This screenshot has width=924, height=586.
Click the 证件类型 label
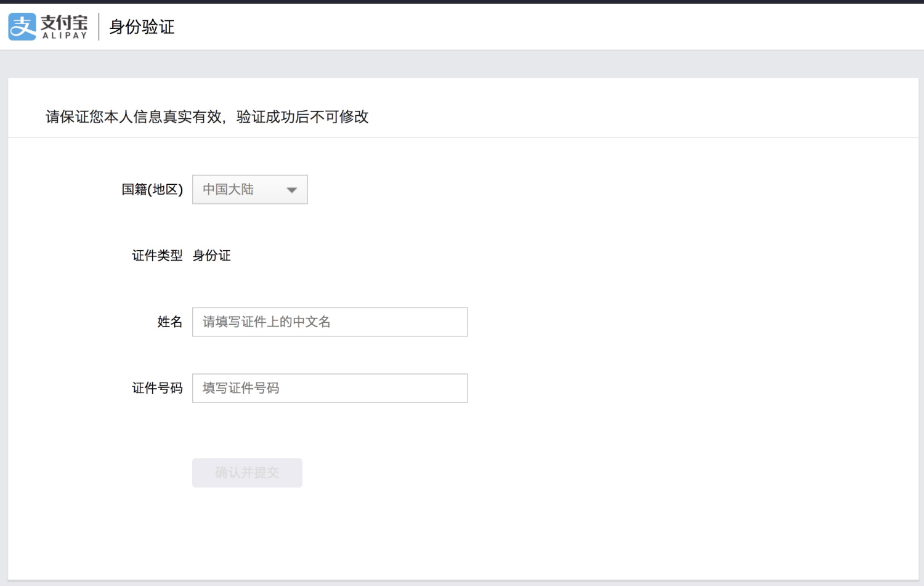coord(157,256)
